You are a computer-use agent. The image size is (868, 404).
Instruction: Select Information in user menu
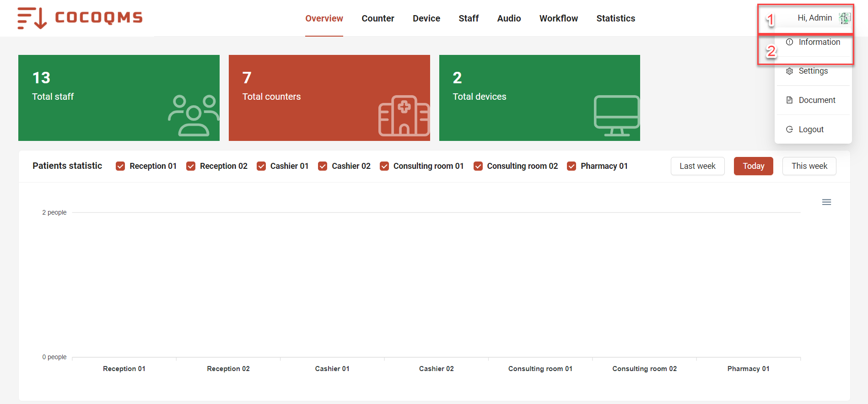click(x=813, y=42)
